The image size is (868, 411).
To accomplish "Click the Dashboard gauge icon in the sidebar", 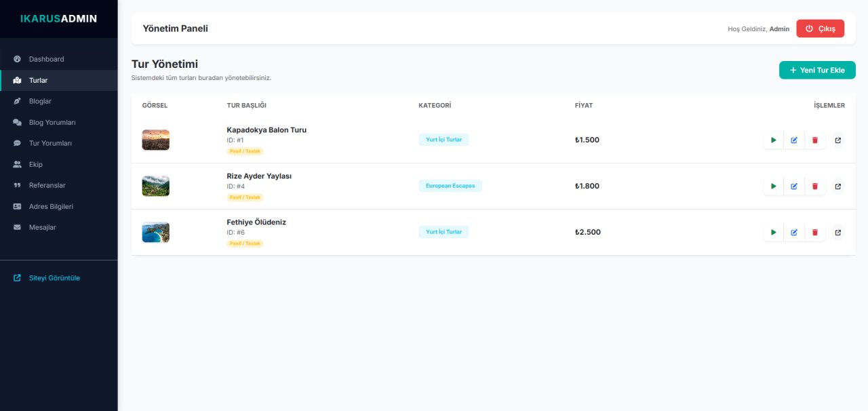I will (x=17, y=59).
